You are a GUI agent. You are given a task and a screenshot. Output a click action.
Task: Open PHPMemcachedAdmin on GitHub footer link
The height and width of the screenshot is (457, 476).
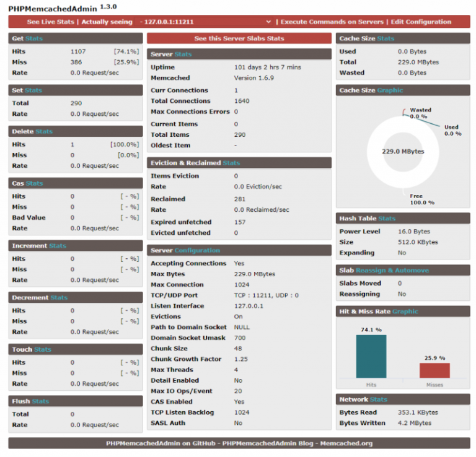pos(161,443)
